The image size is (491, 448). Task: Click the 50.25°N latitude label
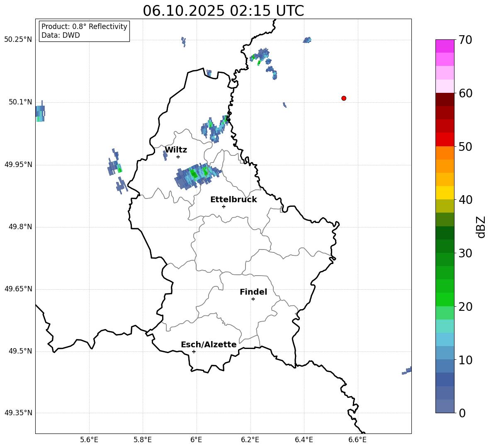[18, 40]
